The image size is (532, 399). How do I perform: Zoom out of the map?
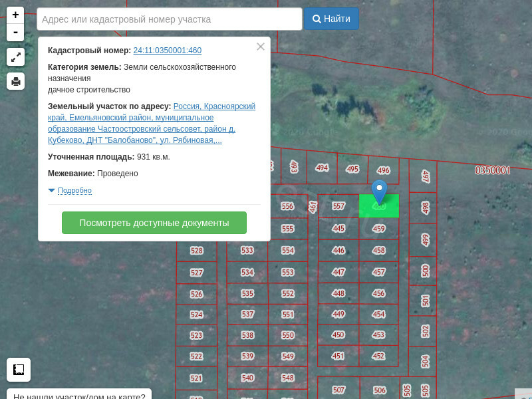pyautogui.click(x=15, y=33)
